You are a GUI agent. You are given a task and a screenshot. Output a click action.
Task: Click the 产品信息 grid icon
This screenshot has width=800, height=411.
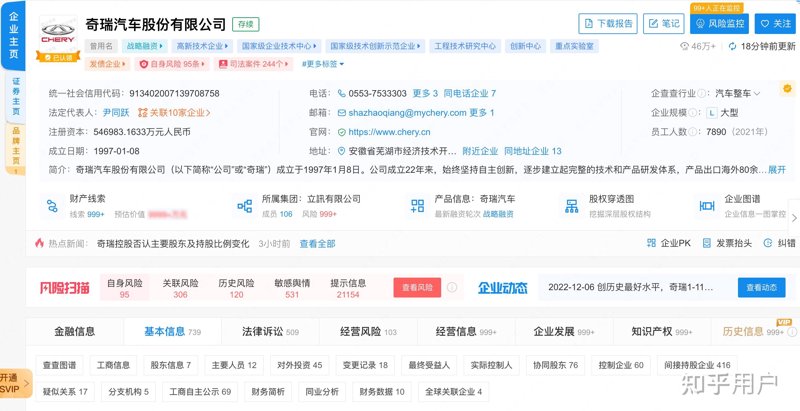[417, 206]
